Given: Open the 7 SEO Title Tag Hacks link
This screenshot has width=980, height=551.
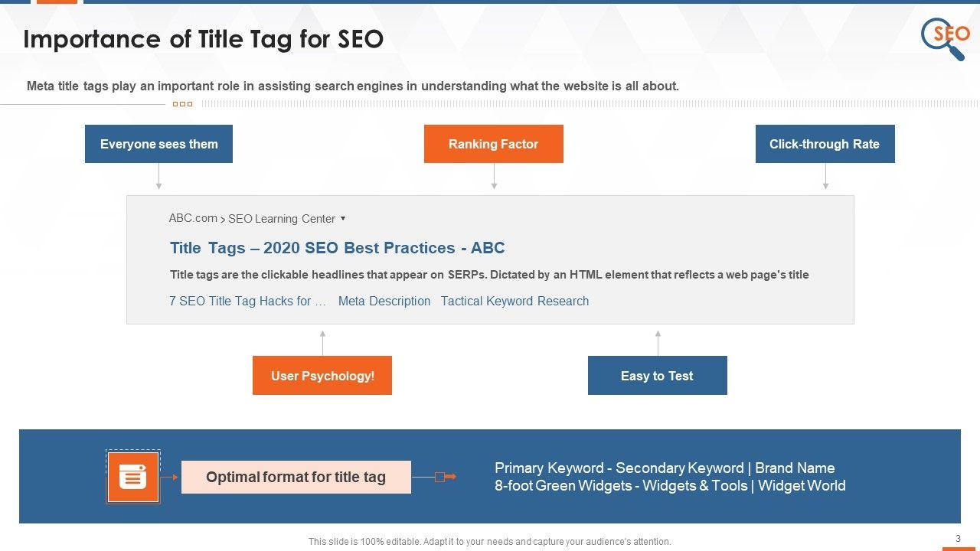Looking at the screenshot, I should (247, 302).
